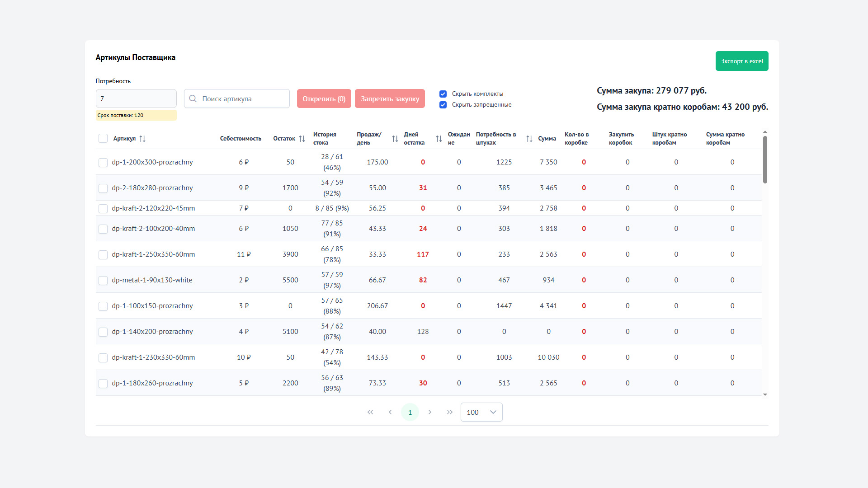
Task: Sort by Продаж/день column arrows
Action: click(x=395, y=139)
